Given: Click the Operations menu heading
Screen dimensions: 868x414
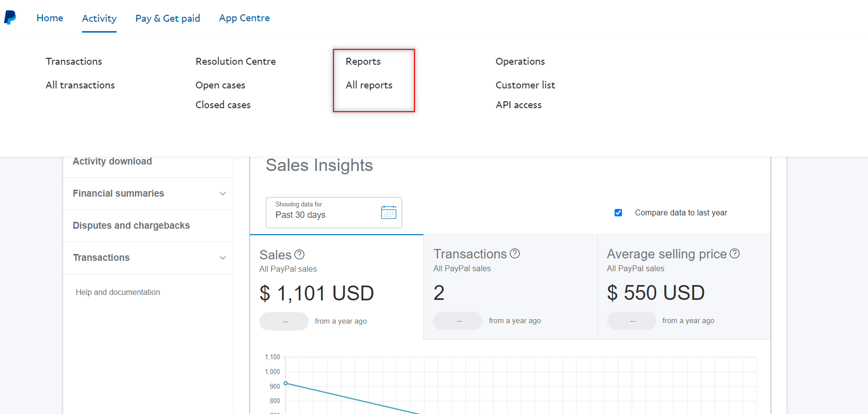Looking at the screenshot, I should pyautogui.click(x=520, y=61).
